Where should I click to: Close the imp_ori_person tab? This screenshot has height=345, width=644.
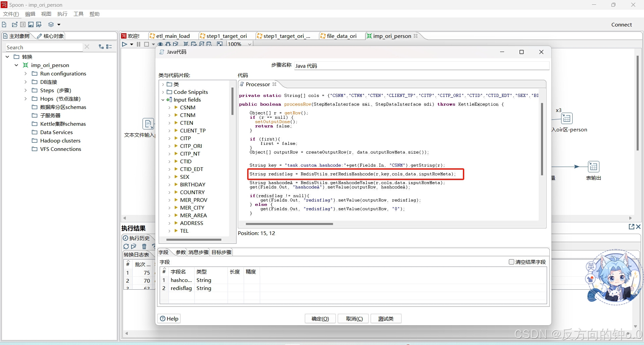tap(416, 36)
